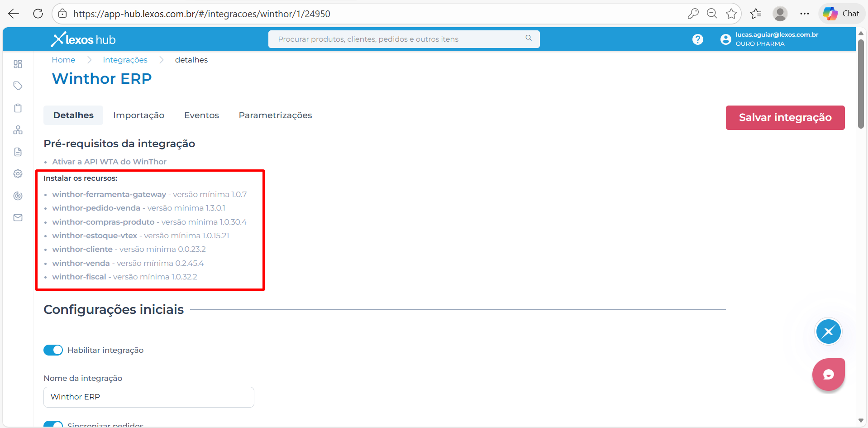
Task: Open dashboard icon in sidebar
Action: click(x=18, y=64)
